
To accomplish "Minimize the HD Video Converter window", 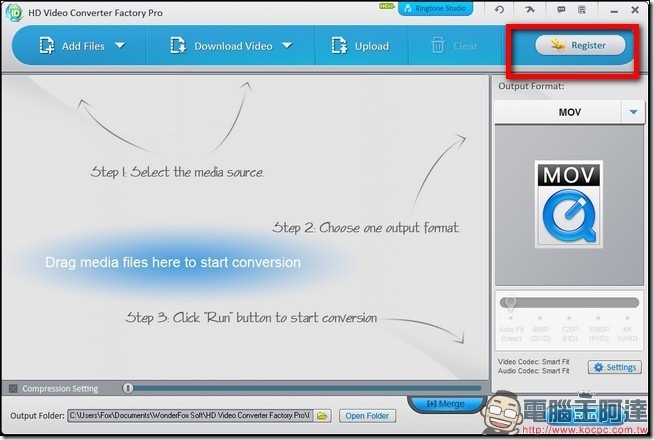I will pyautogui.click(x=614, y=11).
